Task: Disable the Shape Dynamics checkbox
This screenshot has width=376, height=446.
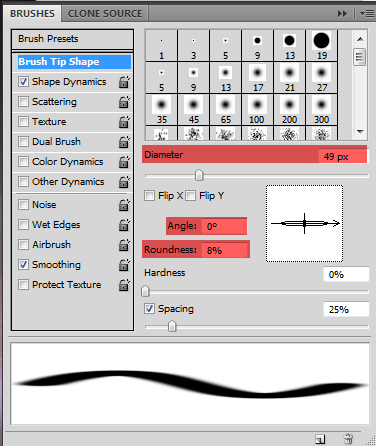Action: point(23,82)
